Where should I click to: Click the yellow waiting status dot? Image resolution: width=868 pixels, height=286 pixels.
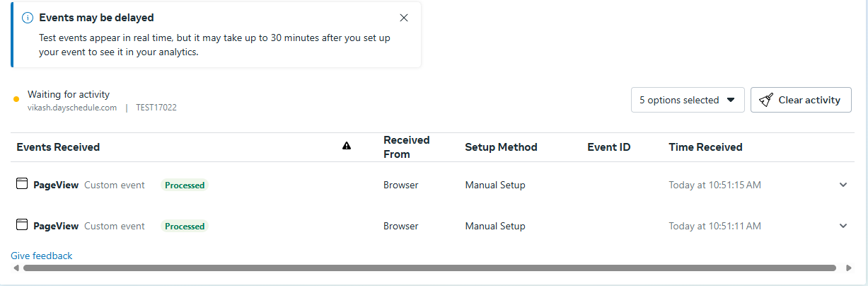coord(16,100)
